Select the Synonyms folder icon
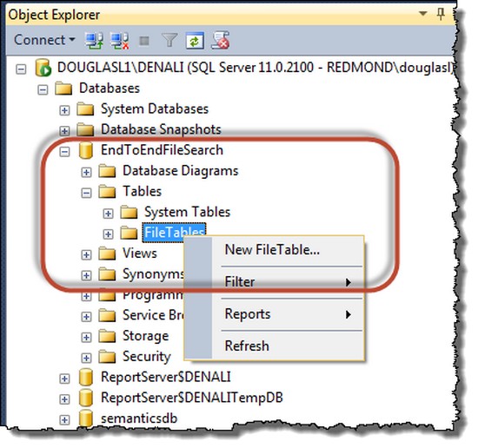Image resolution: width=478 pixels, height=448 pixels. tap(107, 274)
